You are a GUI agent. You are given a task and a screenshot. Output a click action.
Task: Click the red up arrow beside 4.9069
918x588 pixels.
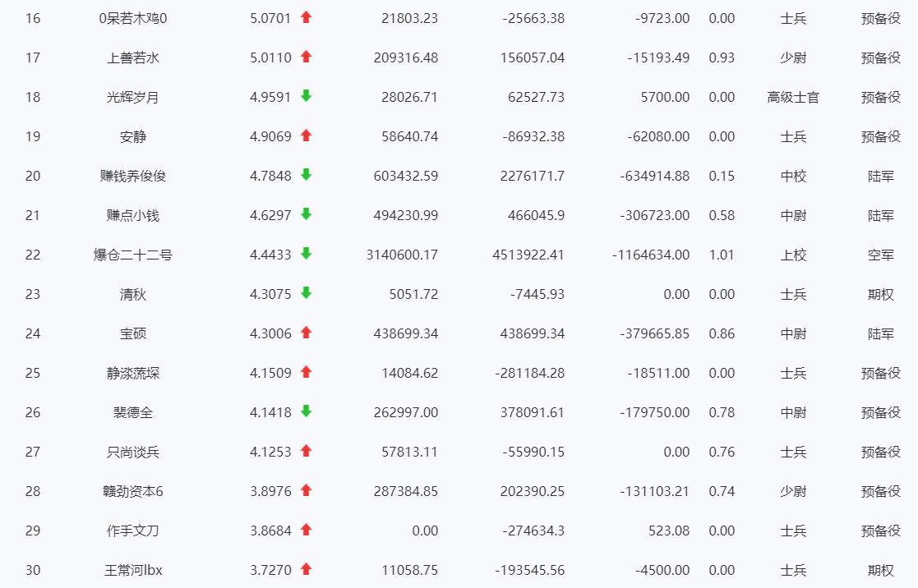[306, 136]
